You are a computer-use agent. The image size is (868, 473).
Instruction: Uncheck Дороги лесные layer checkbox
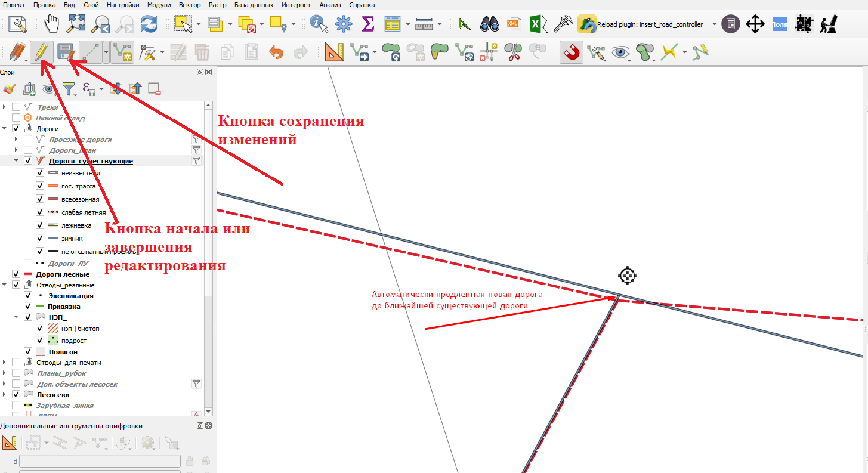click(16, 274)
